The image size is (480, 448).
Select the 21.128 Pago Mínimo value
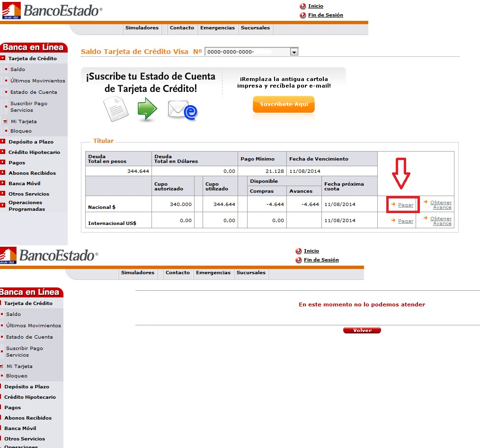275,171
